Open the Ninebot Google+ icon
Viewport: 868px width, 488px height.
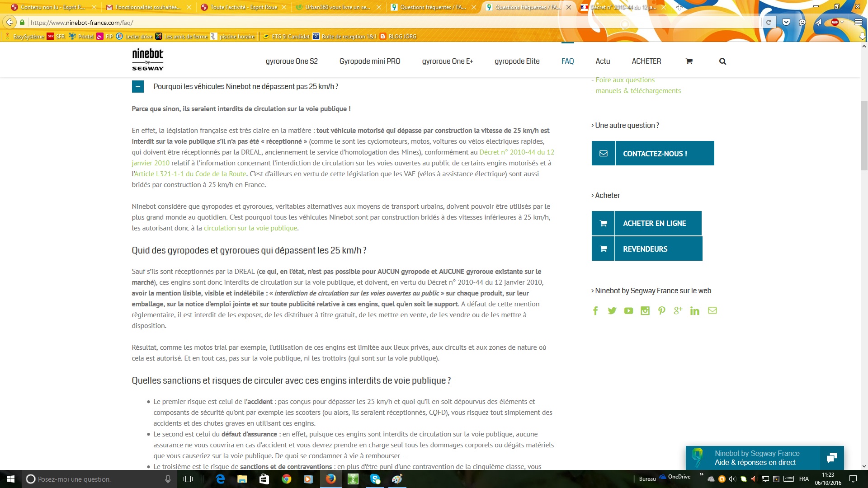678,310
